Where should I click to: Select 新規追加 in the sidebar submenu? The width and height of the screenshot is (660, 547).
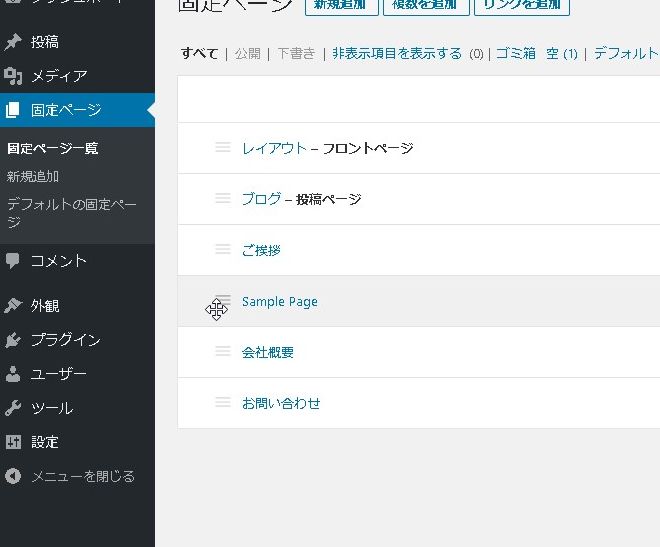click(x=33, y=176)
